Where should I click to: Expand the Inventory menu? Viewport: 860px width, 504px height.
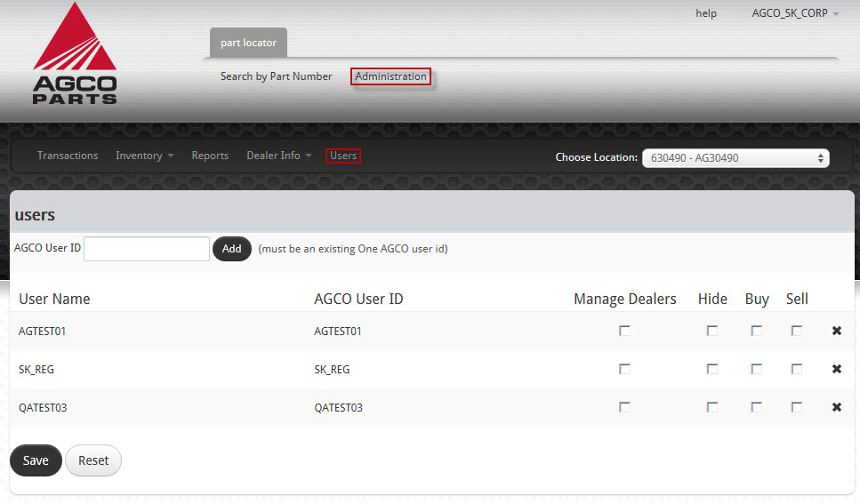pos(144,156)
